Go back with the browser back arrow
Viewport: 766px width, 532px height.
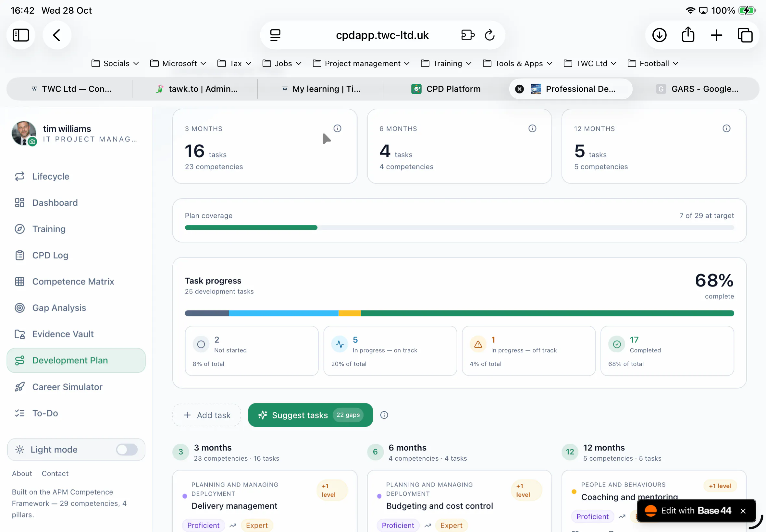[57, 35]
